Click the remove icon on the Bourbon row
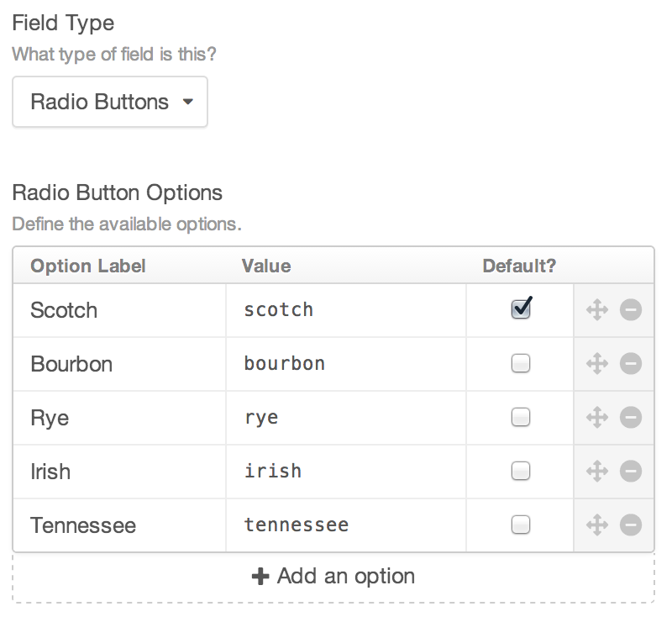 point(629,363)
